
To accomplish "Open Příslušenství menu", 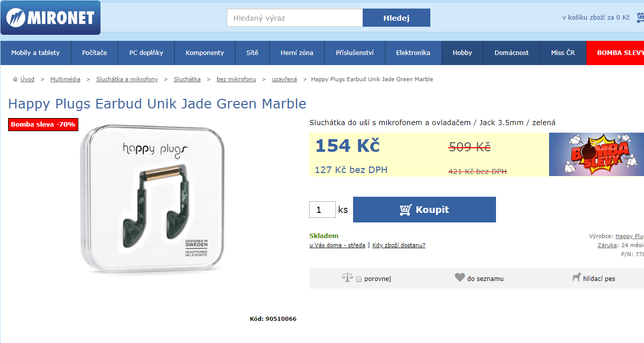I will pyautogui.click(x=355, y=53).
